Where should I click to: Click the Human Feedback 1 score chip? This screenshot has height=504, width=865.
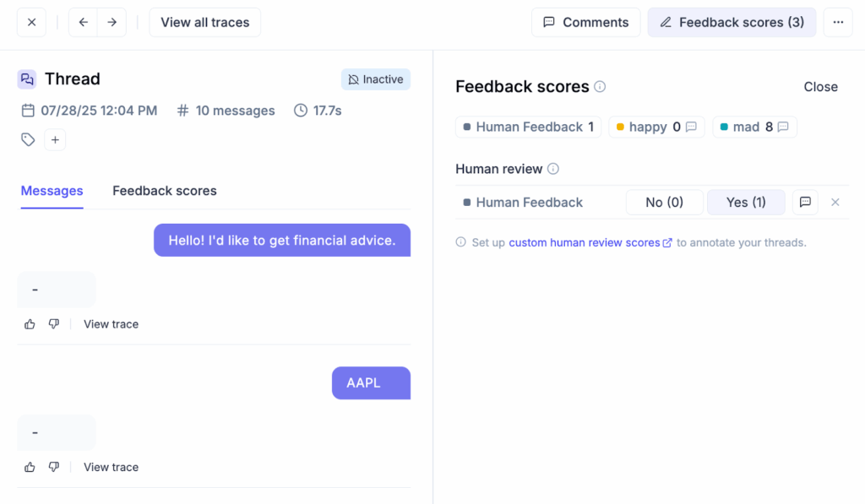click(x=528, y=127)
